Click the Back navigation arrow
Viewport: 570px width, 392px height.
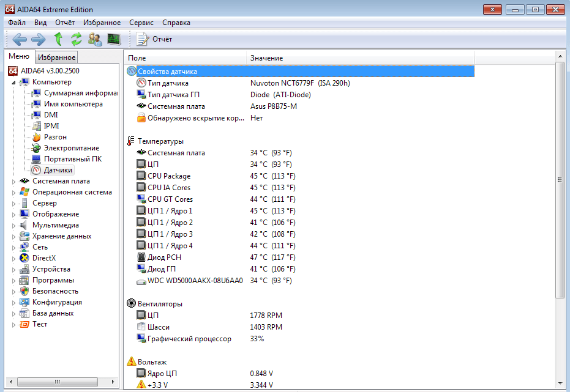(x=19, y=39)
